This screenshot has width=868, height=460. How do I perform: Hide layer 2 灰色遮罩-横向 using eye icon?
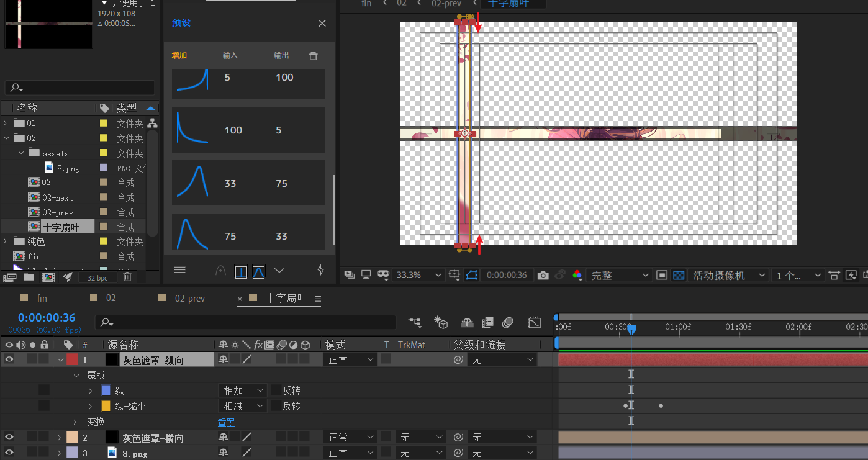coord(9,437)
